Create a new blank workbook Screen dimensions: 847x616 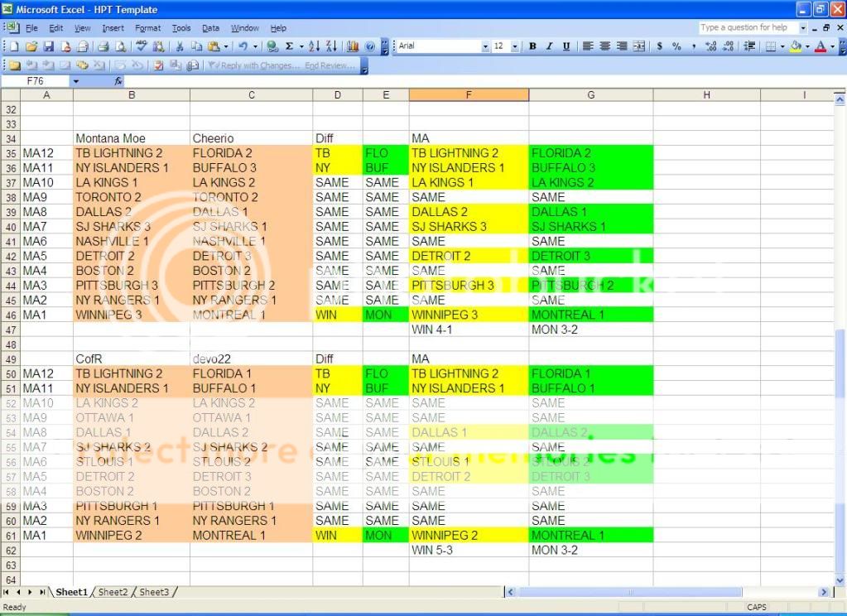coord(15,46)
